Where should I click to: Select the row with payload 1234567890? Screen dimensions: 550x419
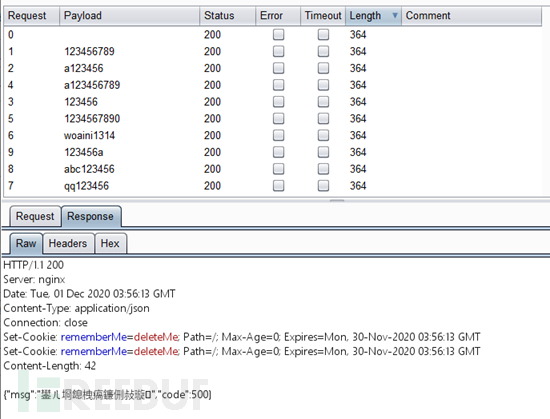click(273, 119)
